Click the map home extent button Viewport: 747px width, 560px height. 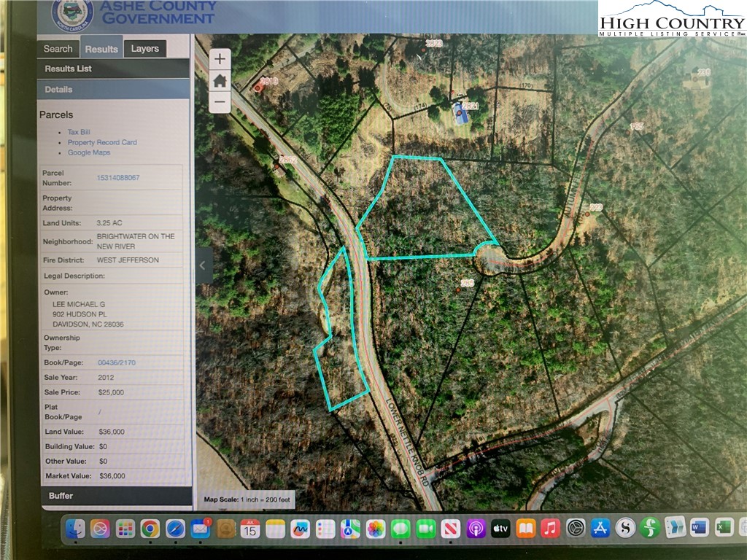point(220,80)
